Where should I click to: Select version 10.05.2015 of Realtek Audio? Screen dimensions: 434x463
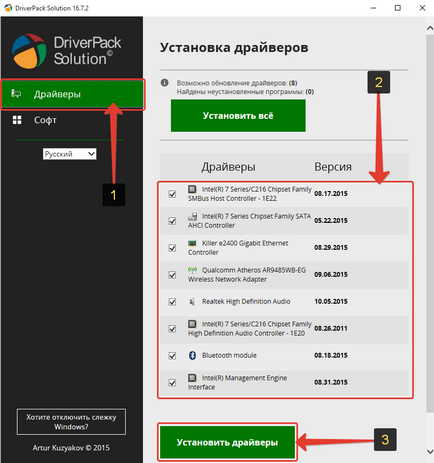click(x=331, y=302)
